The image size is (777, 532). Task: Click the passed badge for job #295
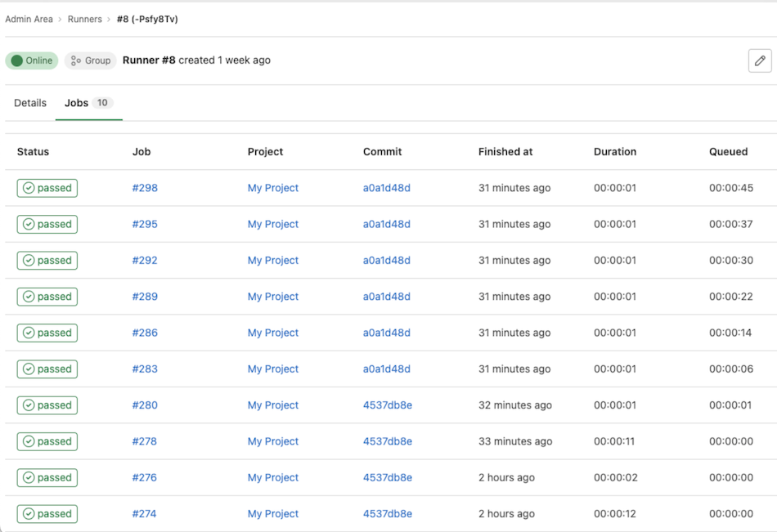tap(47, 224)
